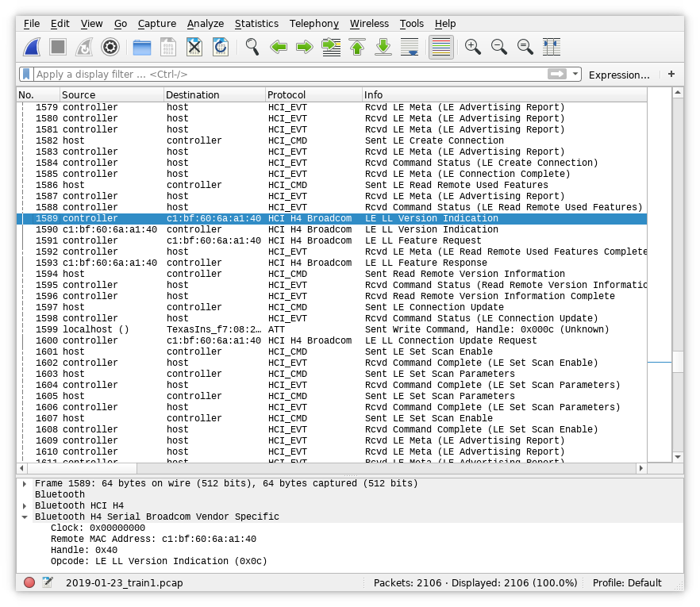Click the Resize columns icon
The height and width of the screenshot is (607, 700).
(552, 47)
